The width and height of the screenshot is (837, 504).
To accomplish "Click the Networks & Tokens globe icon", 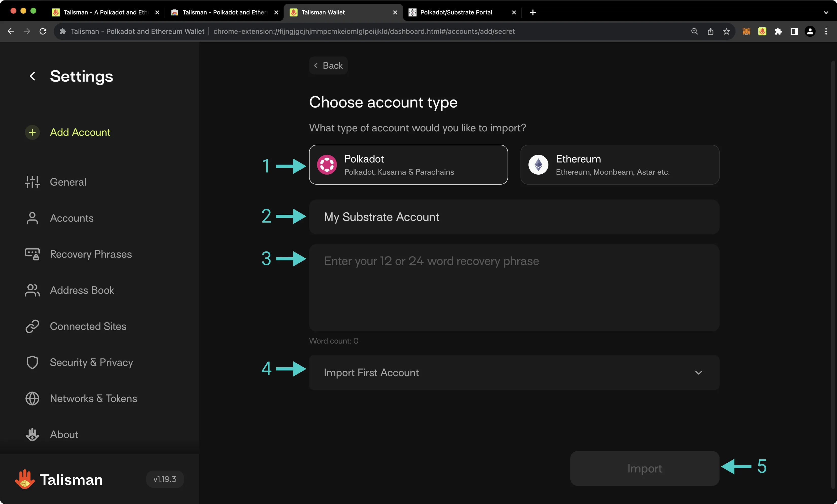I will point(32,398).
